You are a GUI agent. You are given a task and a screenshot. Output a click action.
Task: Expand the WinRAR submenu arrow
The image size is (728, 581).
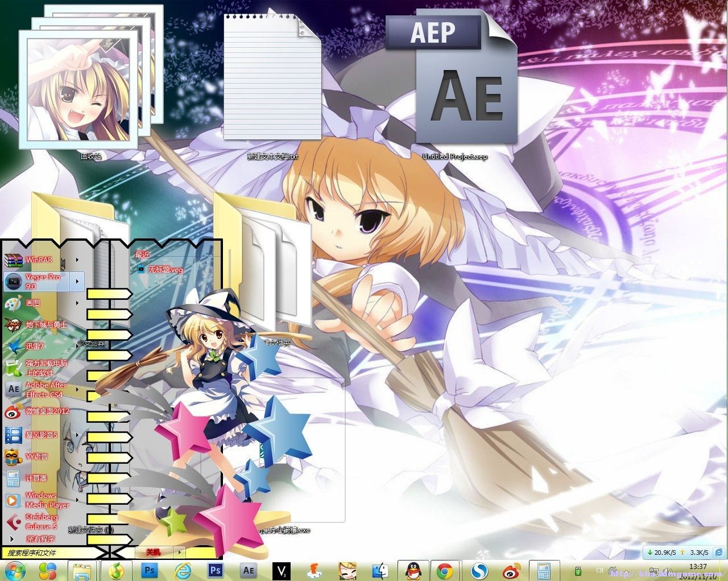(x=77, y=260)
